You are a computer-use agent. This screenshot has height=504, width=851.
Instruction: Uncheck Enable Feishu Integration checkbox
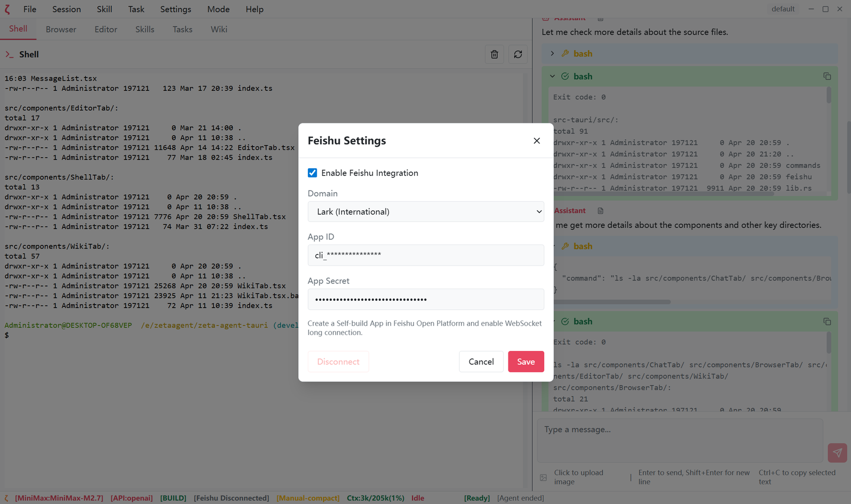(x=313, y=173)
